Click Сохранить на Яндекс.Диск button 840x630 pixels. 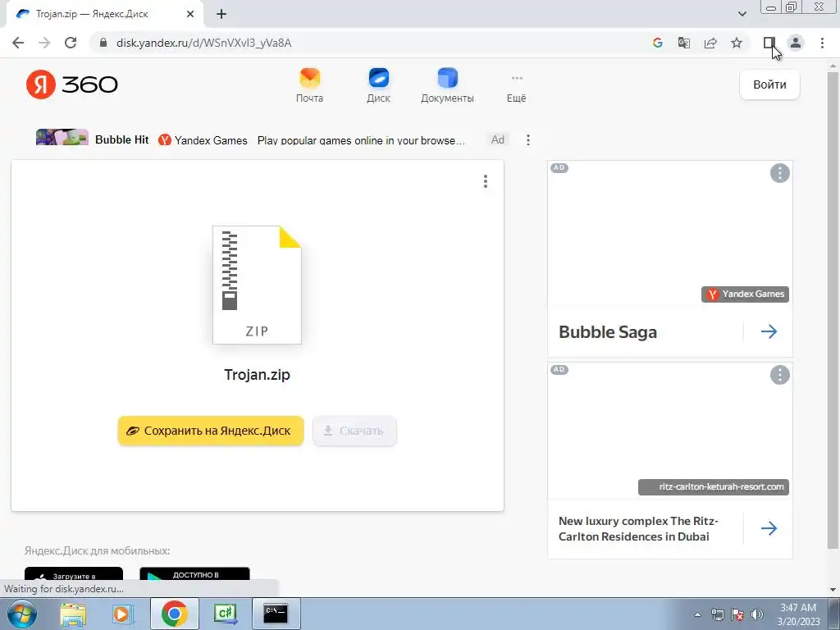(x=211, y=431)
